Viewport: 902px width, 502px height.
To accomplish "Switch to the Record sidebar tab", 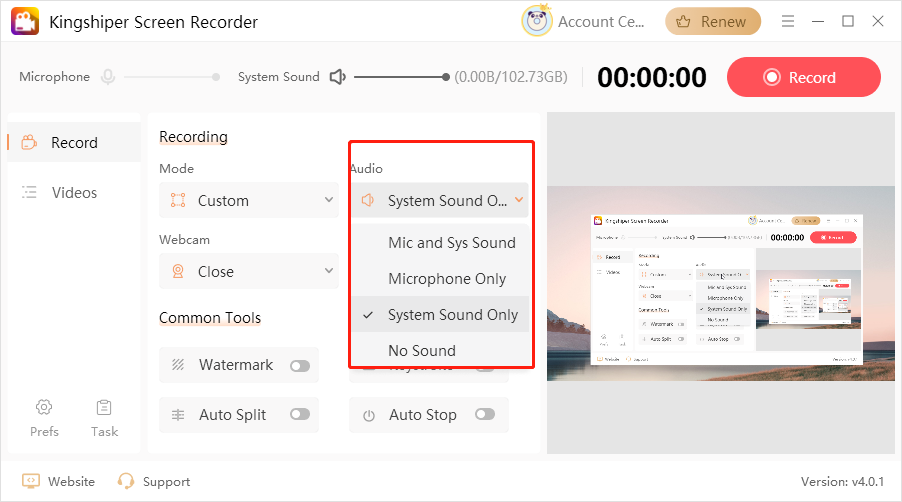I will [x=74, y=142].
